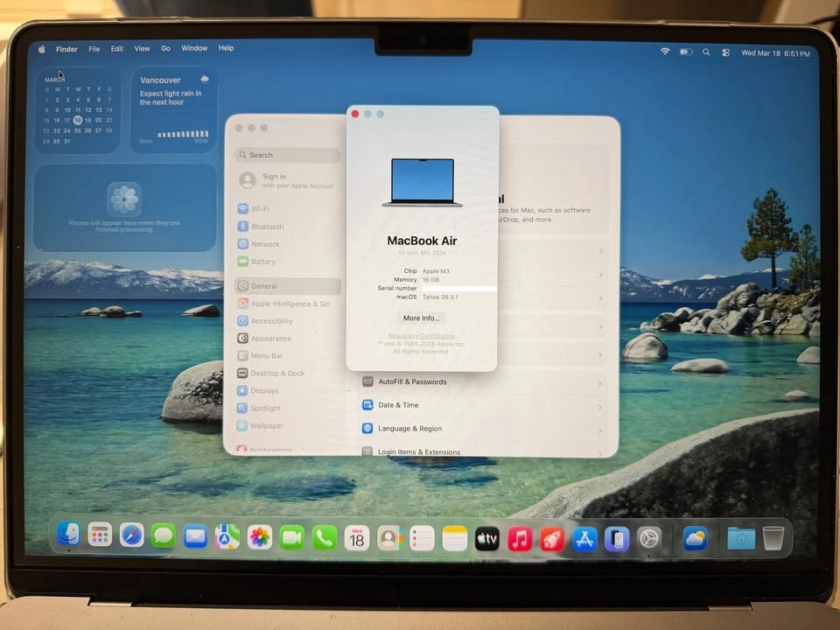Open the Apple TV app from the Dock

click(x=487, y=539)
